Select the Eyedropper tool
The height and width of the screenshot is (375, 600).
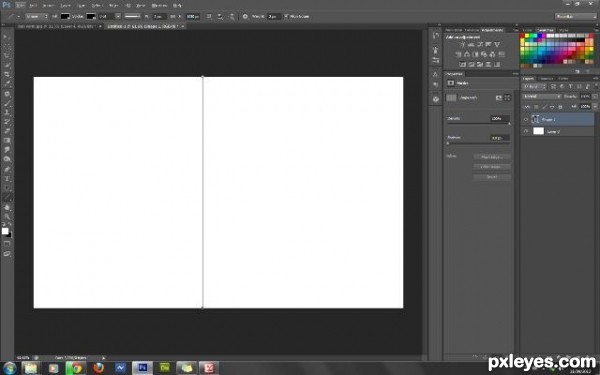click(7, 84)
